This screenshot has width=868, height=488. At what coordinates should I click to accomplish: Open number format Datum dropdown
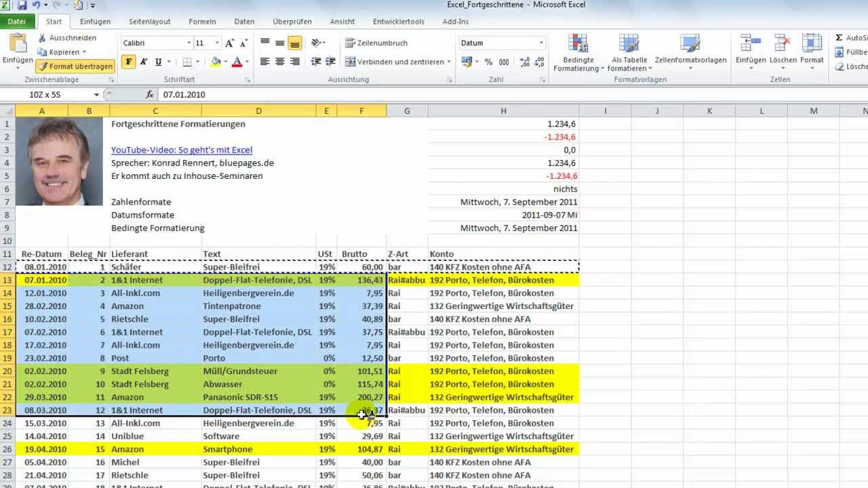click(541, 43)
